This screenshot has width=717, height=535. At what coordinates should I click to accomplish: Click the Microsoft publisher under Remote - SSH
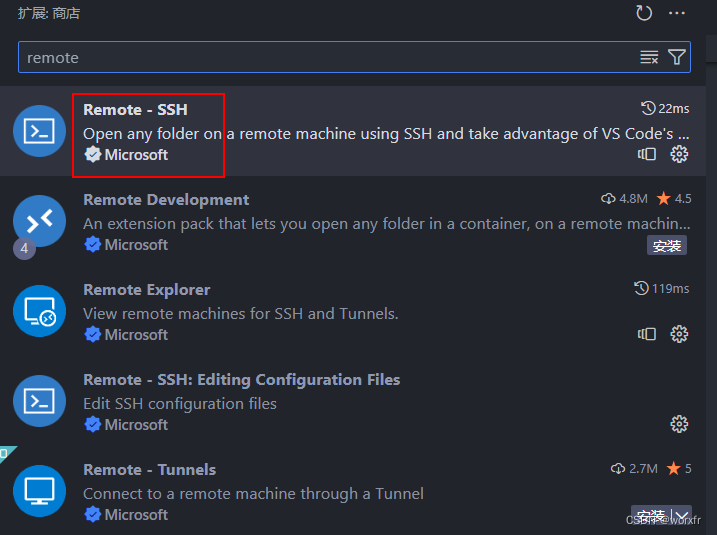point(136,155)
